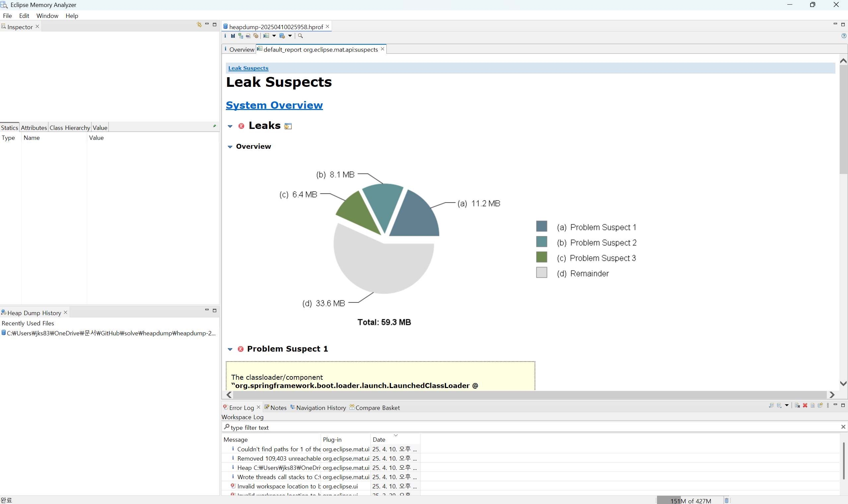Run garbage collector trash can icon
Viewport: 848px width, 504px height.
tap(726, 500)
